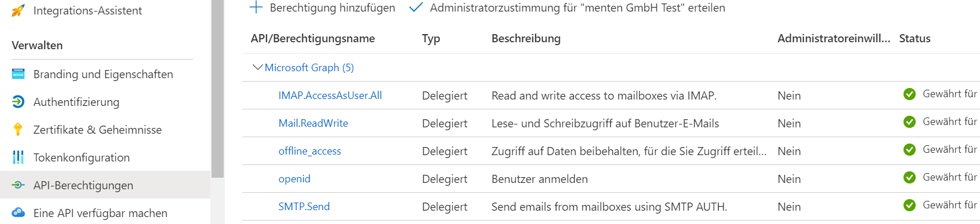980x224 pixels.
Task: Click green granted icon in SMTP.Send row
Action: [909, 205]
